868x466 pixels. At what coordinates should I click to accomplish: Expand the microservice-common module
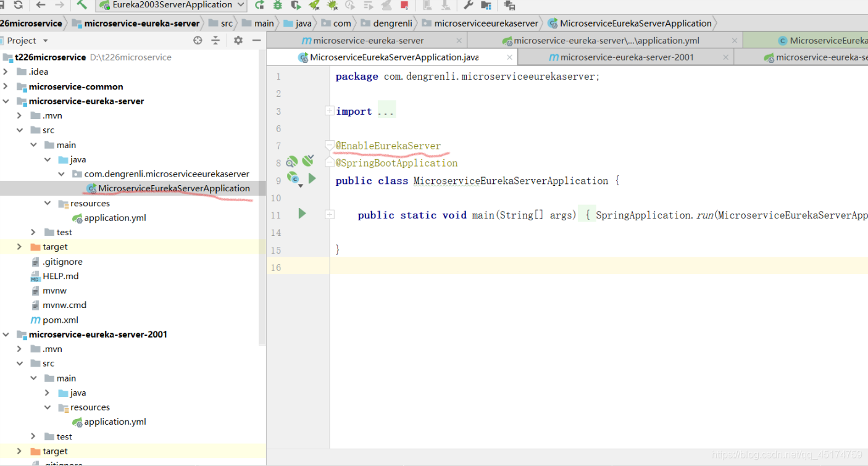pyautogui.click(x=6, y=86)
